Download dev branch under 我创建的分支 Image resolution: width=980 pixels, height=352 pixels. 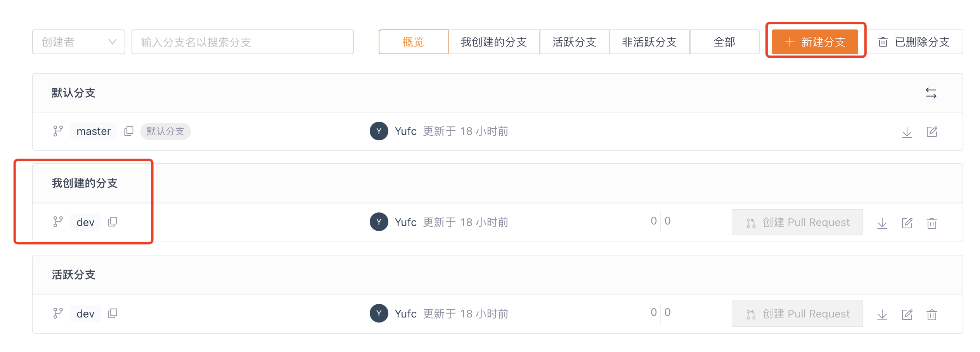tap(882, 223)
